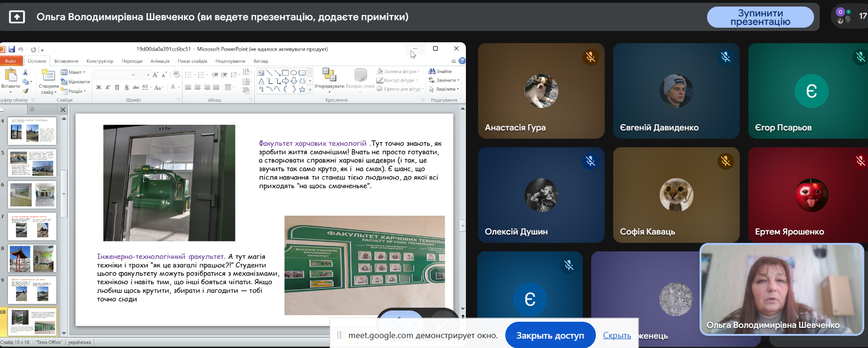The image size is (868, 348).
Task: Open the font name combo box
Action: (115, 75)
